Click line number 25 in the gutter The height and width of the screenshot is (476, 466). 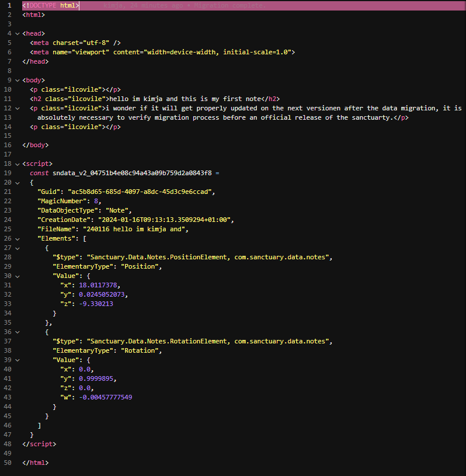pos(8,229)
